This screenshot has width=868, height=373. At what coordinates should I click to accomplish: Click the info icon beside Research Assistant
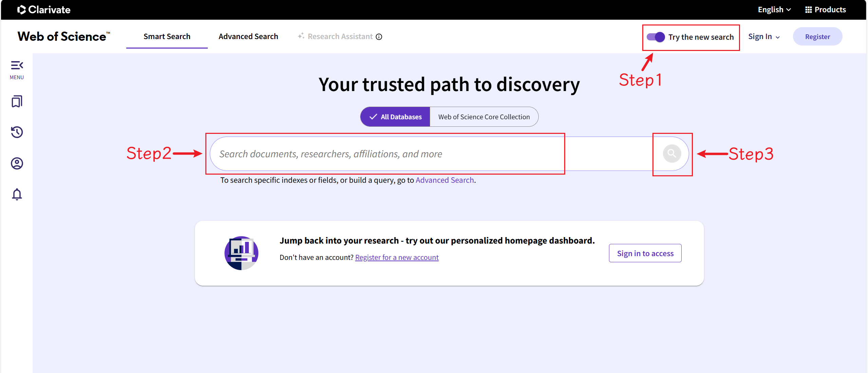pos(379,37)
